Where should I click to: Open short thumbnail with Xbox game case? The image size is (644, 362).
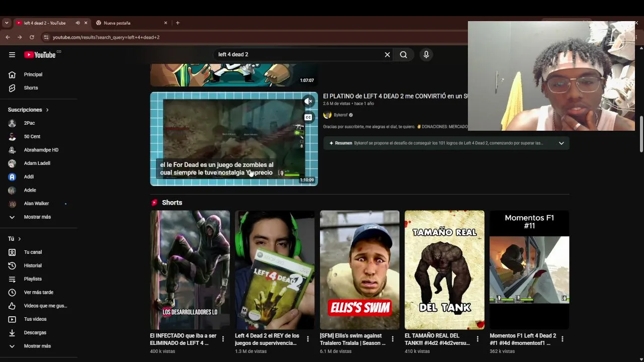275,270
